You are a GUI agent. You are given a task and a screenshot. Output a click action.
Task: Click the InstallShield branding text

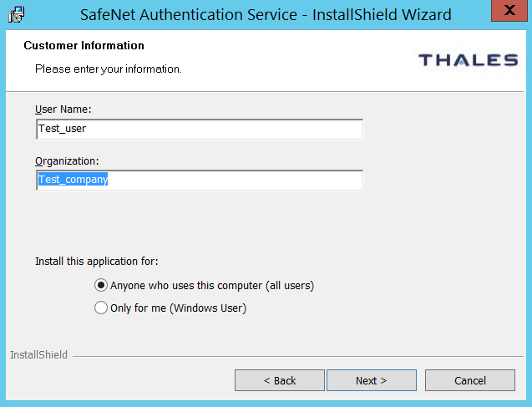pos(38,355)
